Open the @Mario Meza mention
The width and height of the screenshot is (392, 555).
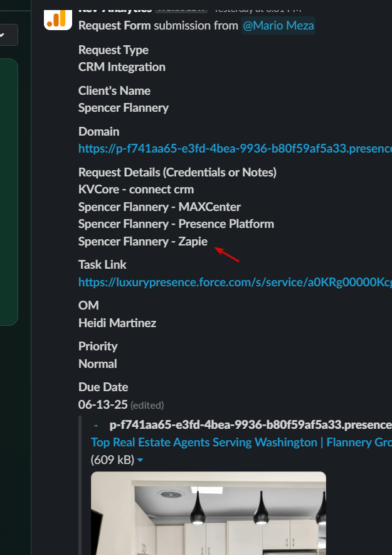278,26
